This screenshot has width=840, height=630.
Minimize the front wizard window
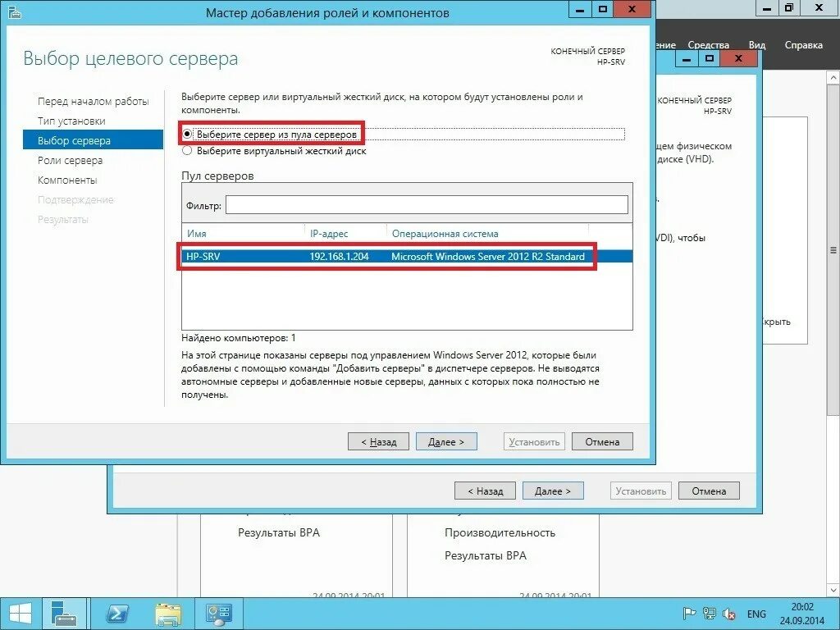580,9
